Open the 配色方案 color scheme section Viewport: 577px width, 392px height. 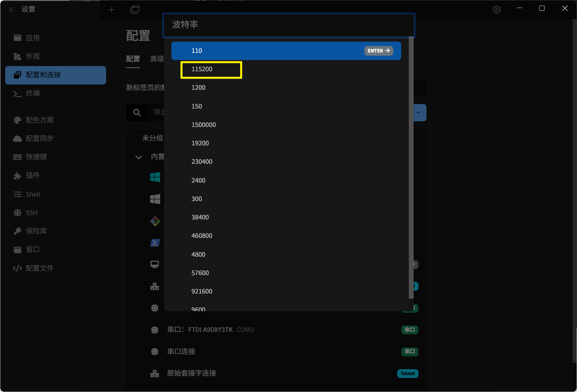[x=40, y=120]
